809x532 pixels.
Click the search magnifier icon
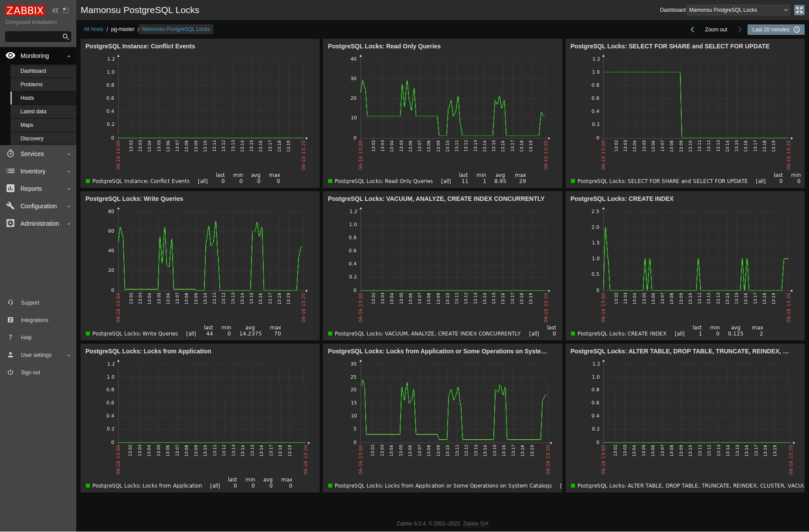[66, 37]
